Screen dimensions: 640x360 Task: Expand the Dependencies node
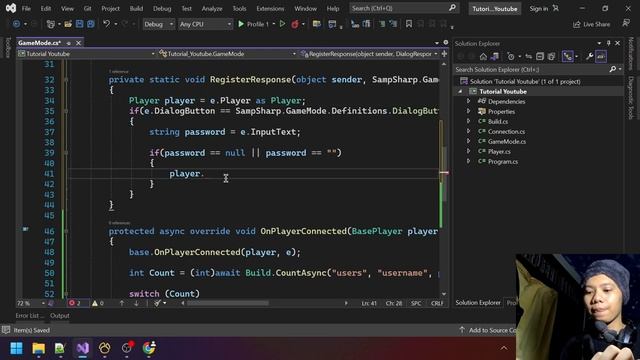[469, 101]
